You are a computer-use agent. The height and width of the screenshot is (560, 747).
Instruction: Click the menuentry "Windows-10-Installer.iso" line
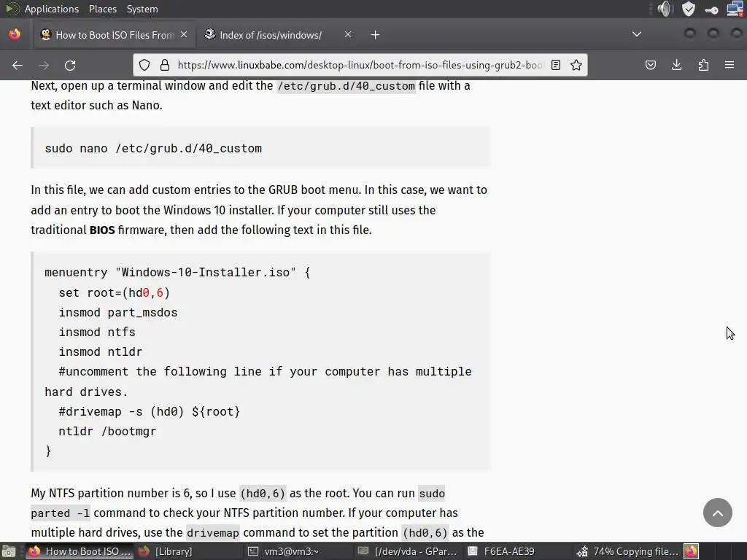(x=177, y=273)
